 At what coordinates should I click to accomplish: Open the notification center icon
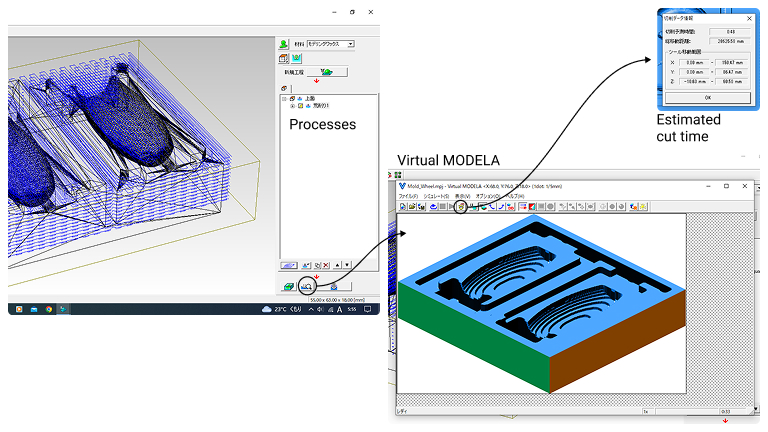pyautogui.click(x=367, y=309)
